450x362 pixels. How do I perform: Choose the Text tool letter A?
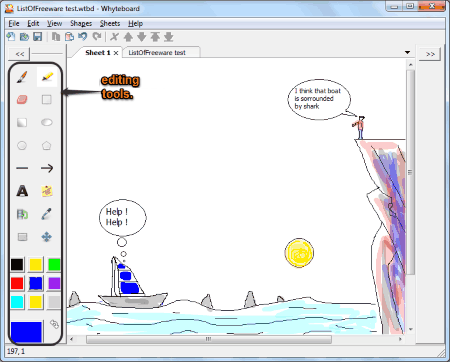tap(22, 191)
